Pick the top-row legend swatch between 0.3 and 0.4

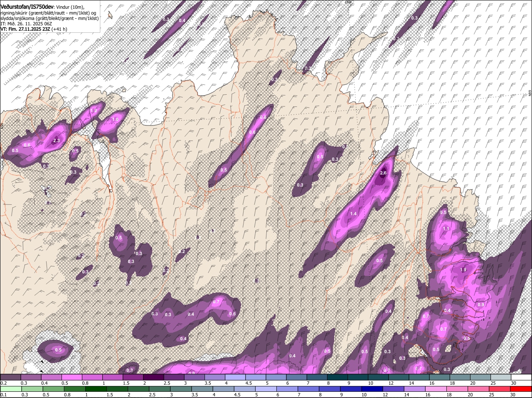pyautogui.click(x=31, y=377)
